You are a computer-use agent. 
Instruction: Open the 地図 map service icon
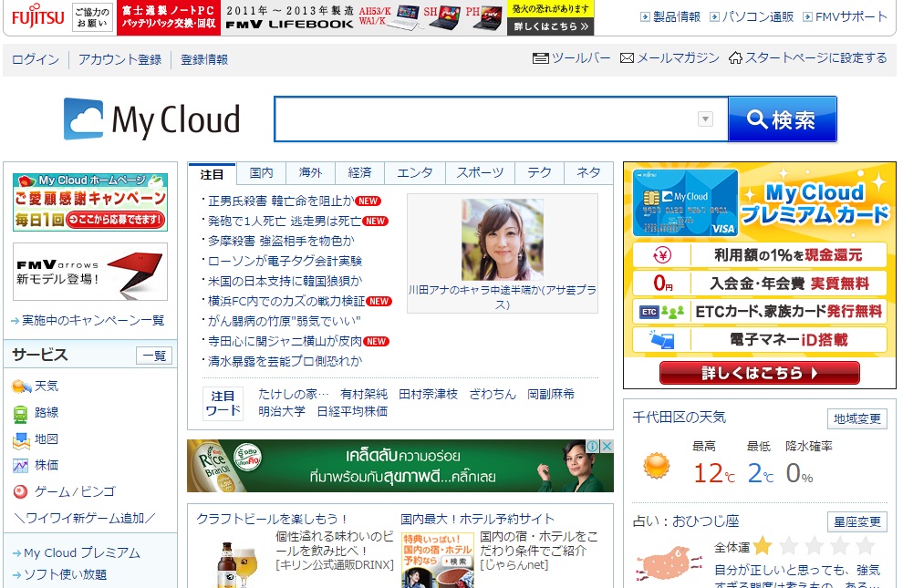click(x=21, y=440)
